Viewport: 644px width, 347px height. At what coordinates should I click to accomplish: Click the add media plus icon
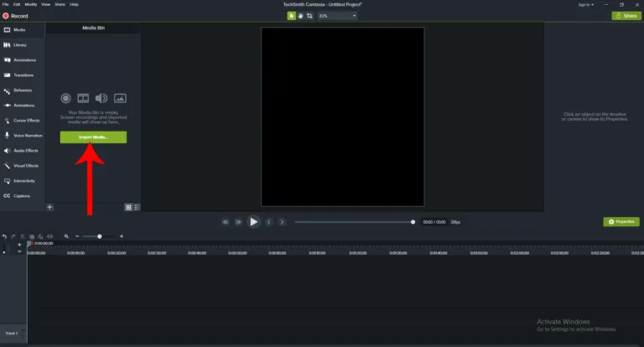coord(50,206)
